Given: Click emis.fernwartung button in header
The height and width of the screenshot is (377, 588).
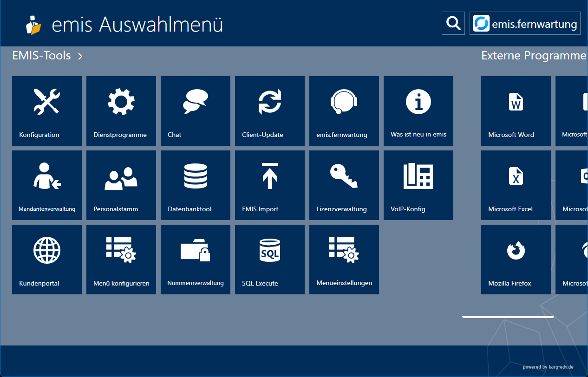Looking at the screenshot, I should (525, 23).
